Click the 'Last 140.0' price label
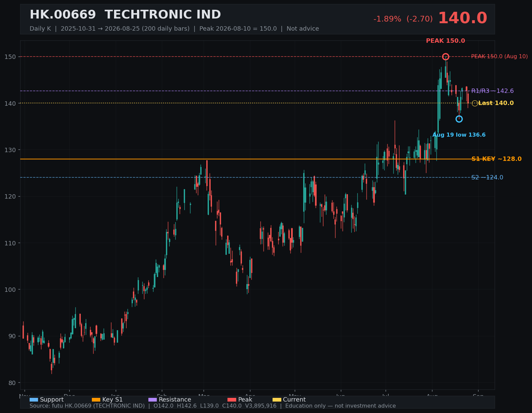532x413 pixels. (496, 103)
